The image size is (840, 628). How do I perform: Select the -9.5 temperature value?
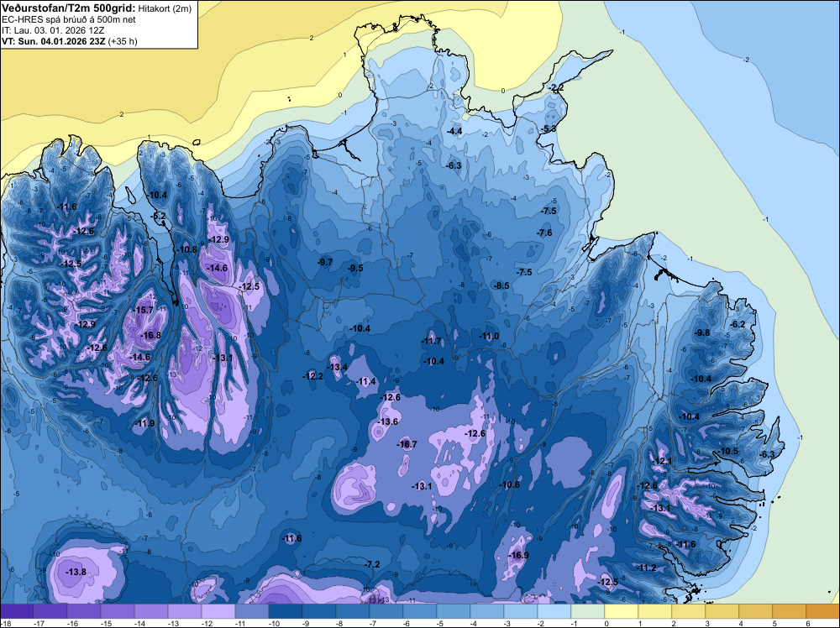(x=355, y=268)
